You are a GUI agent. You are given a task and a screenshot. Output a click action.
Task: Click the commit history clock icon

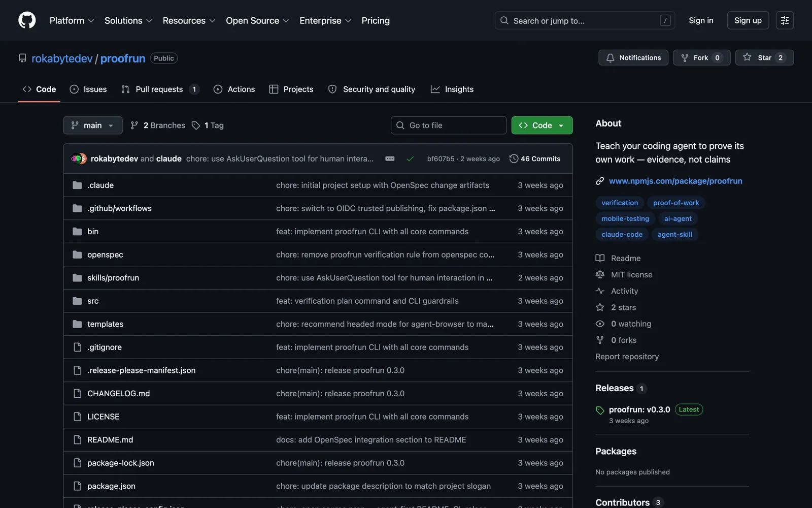pos(514,158)
